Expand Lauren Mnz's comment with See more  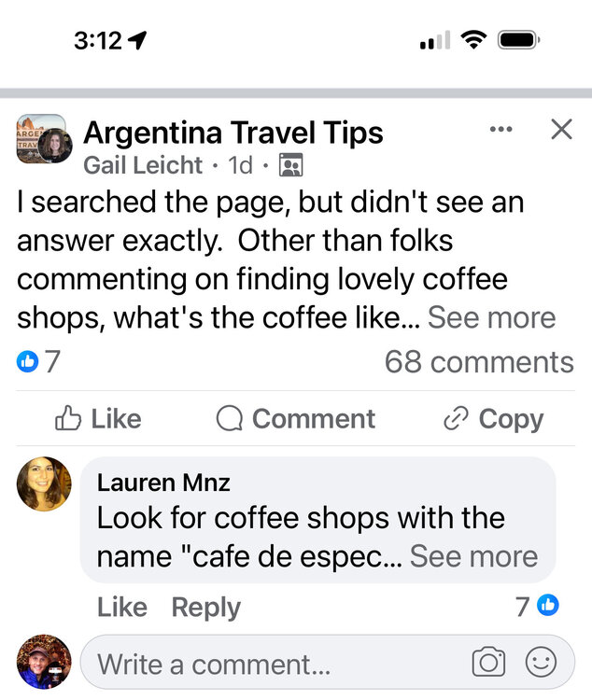[473, 556]
